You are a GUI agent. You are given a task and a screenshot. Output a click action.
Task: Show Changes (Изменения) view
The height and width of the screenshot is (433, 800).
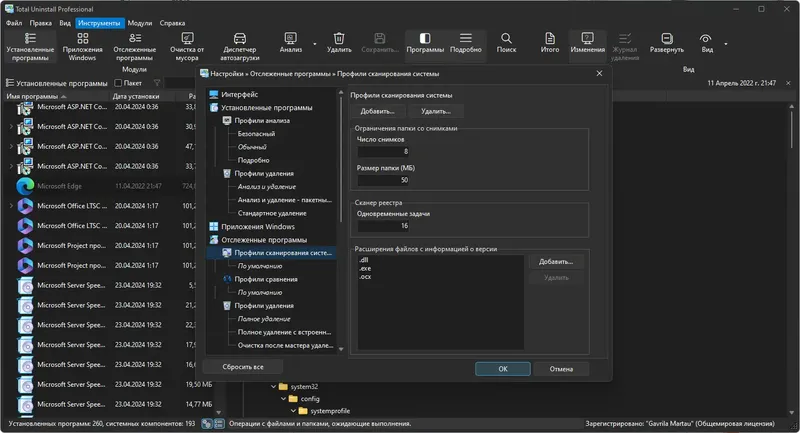click(588, 43)
